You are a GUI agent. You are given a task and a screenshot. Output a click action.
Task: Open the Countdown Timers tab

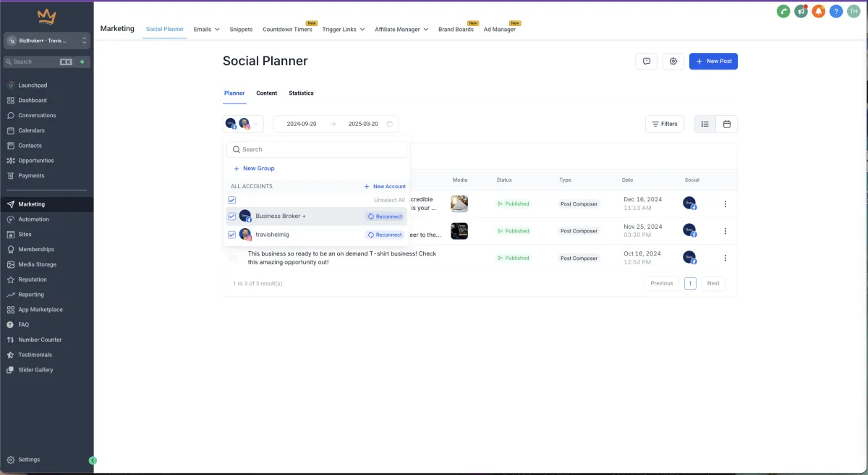[x=287, y=30]
